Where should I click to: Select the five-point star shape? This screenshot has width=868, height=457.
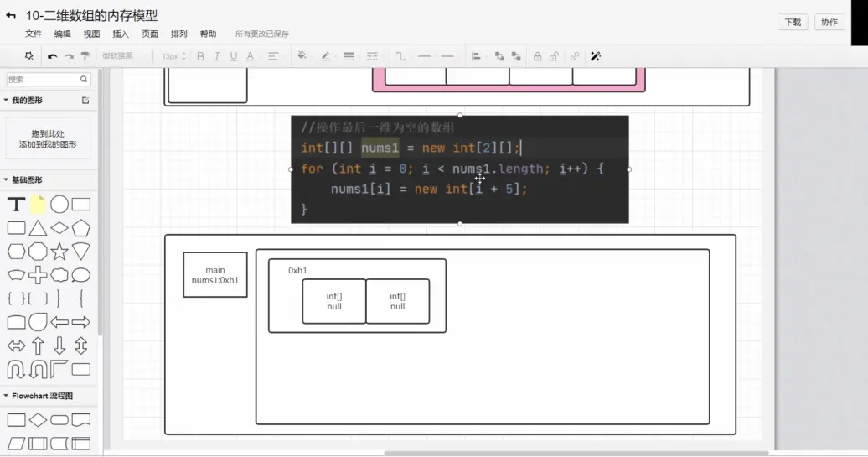(59, 252)
